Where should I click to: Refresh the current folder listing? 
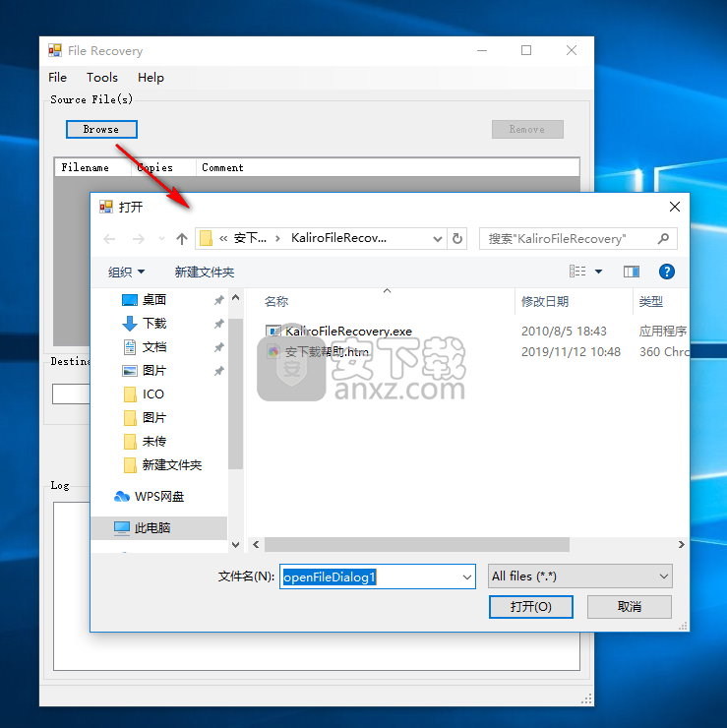457,239
